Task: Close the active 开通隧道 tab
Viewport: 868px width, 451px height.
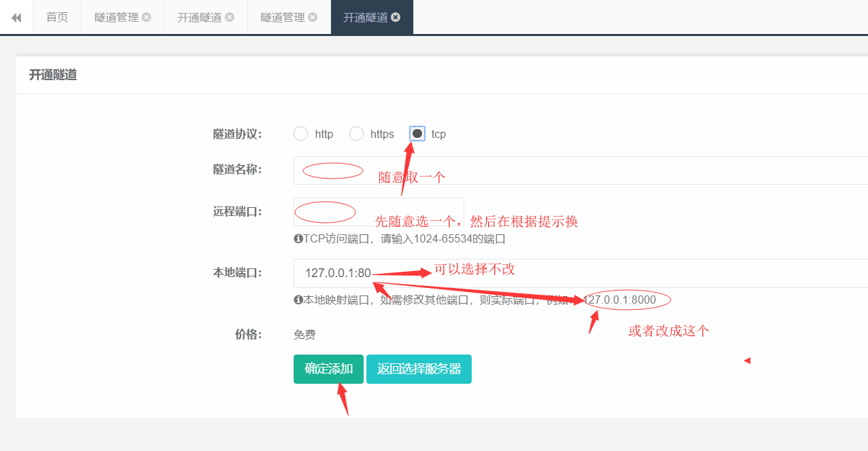Action: coord(394,18)
